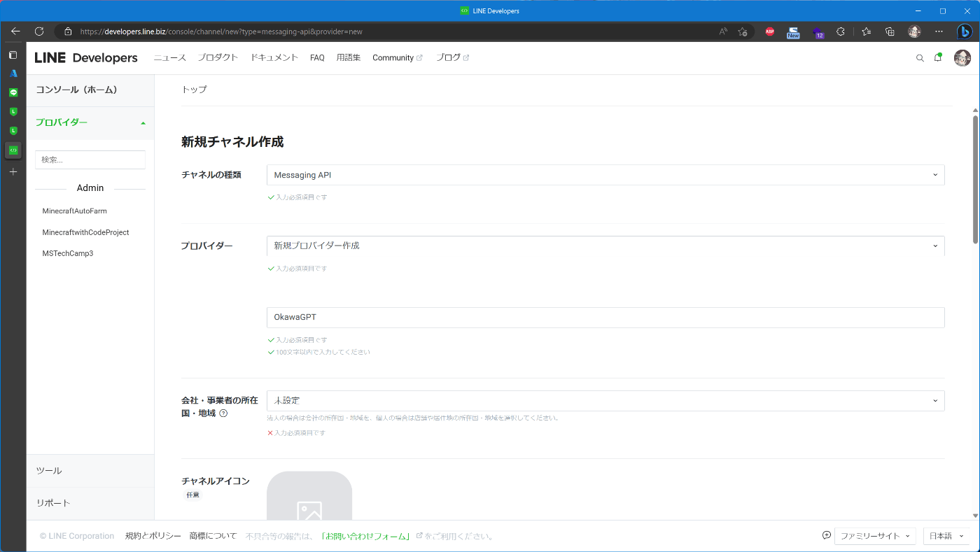The width and height of the screenshot is (980, 552).
Task: Open リポート in the sidebar
Action: 90,503
